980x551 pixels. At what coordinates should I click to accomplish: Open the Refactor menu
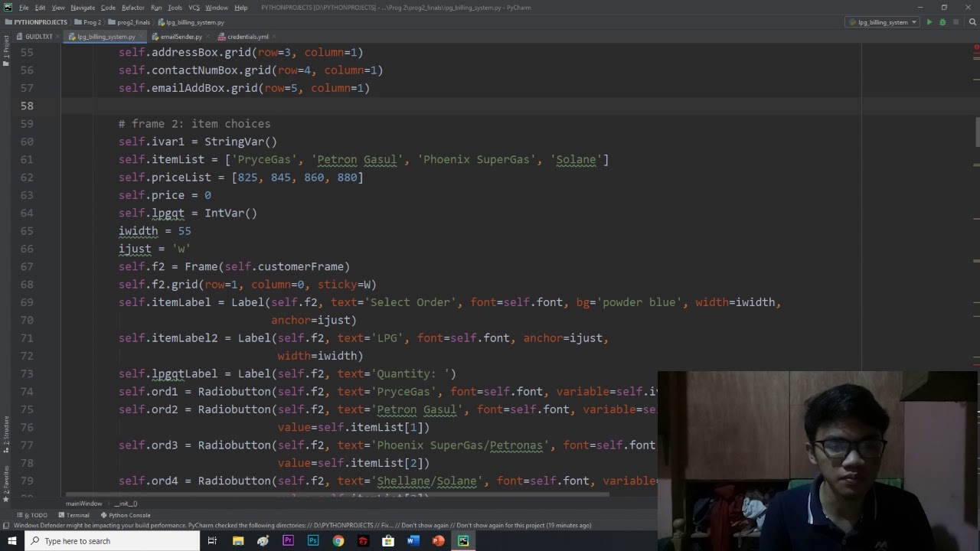tap(132, 8)
